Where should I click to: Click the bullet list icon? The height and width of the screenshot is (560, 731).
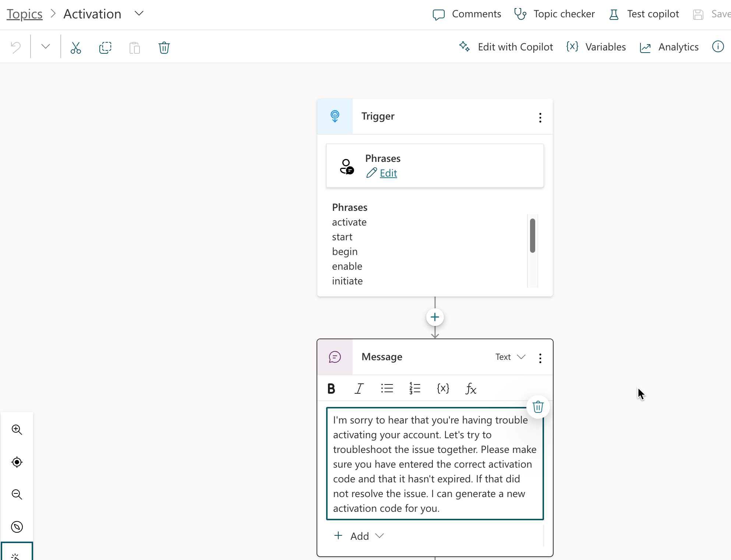click(x=387, y=388)
